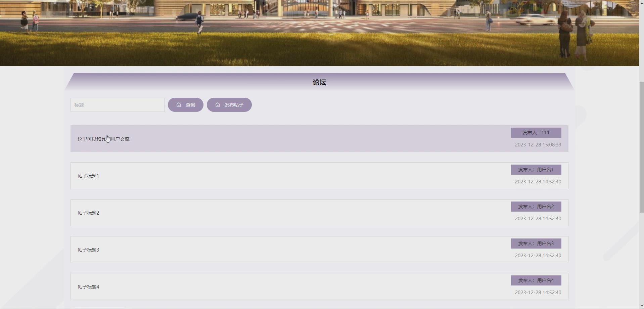Click the home icon inside 查询 button
This screenshot has height=309, width=644.
(x=179, y=105)
